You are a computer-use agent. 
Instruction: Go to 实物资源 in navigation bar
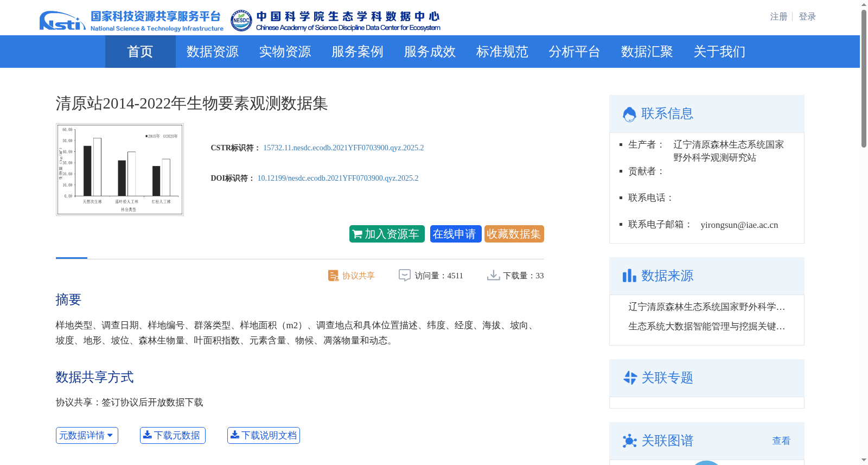pyautogui.click(x=285, y=52)
